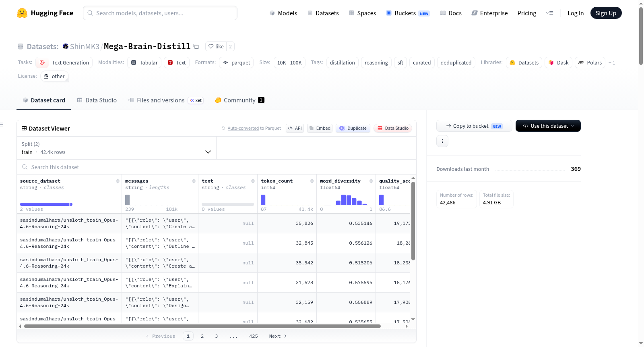Copy dataset name with the copy icon
This screenshot has width=644, height=347.
pos(196,46)
